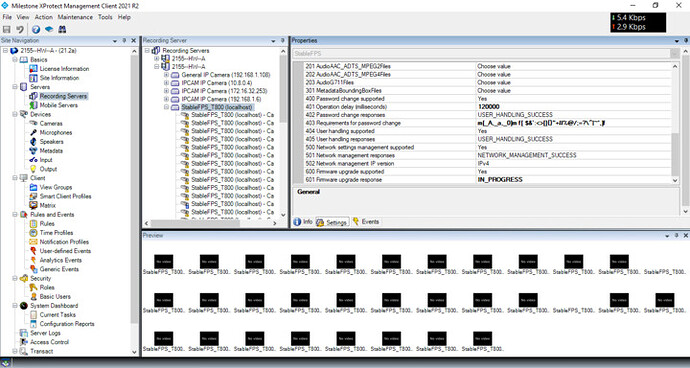Click the Metadata icon
Viewport: 690px width, 368px height.
click(33, 151)
